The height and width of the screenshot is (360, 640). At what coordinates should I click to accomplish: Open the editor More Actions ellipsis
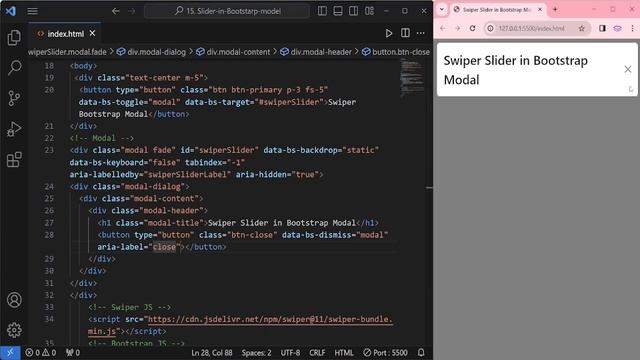click(x=421, y=33)
